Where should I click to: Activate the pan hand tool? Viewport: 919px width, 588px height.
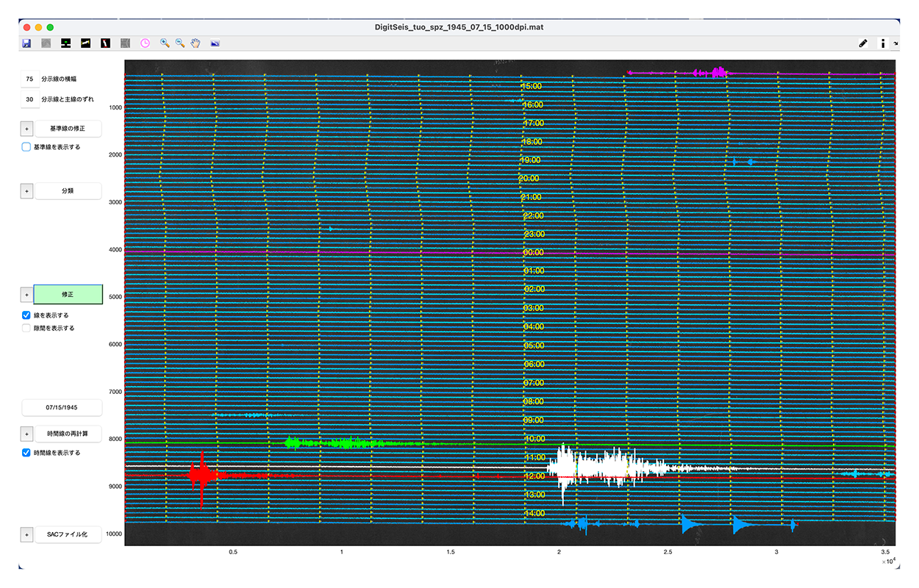click(x=196, y=43)
